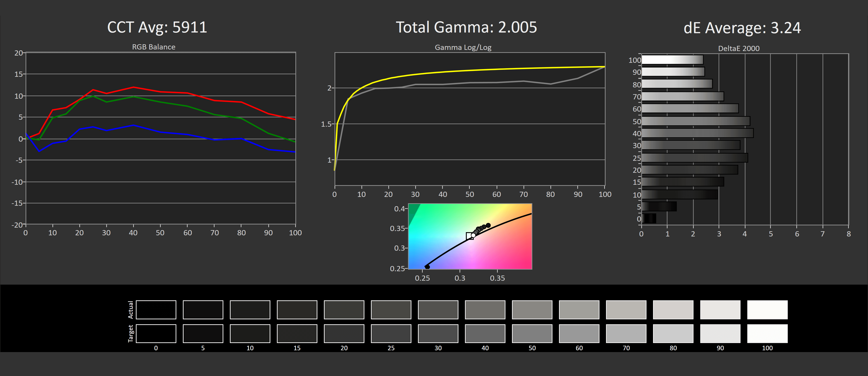Viewport: 868px width, 376px height.
Task: Click the dE Average: 3.24 heading
Action: [742, 28]
